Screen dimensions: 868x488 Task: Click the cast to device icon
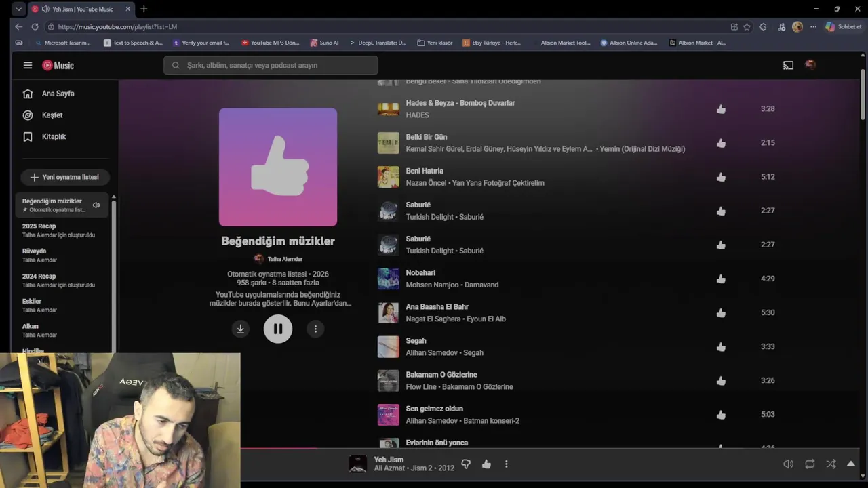(788, 65)
